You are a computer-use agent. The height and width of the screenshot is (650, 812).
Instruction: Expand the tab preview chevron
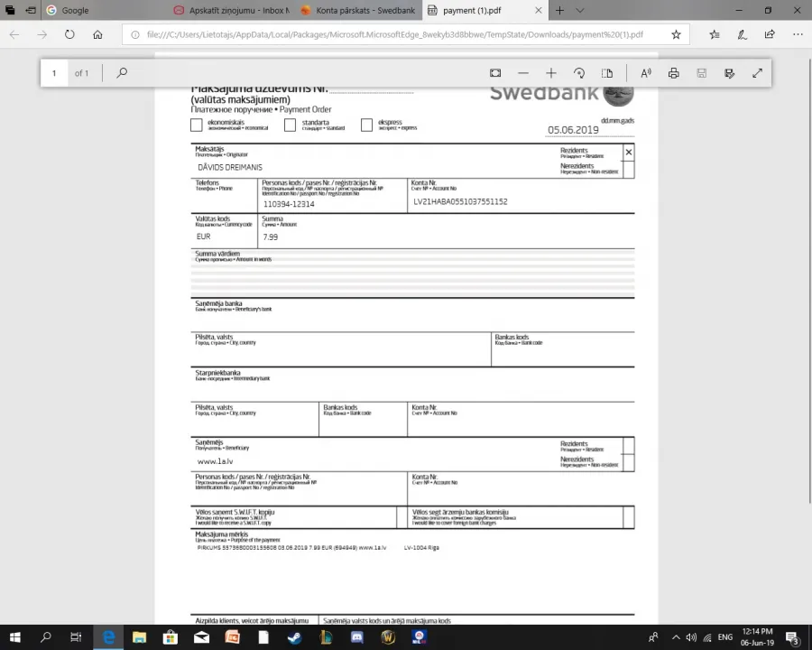(580, 10)
